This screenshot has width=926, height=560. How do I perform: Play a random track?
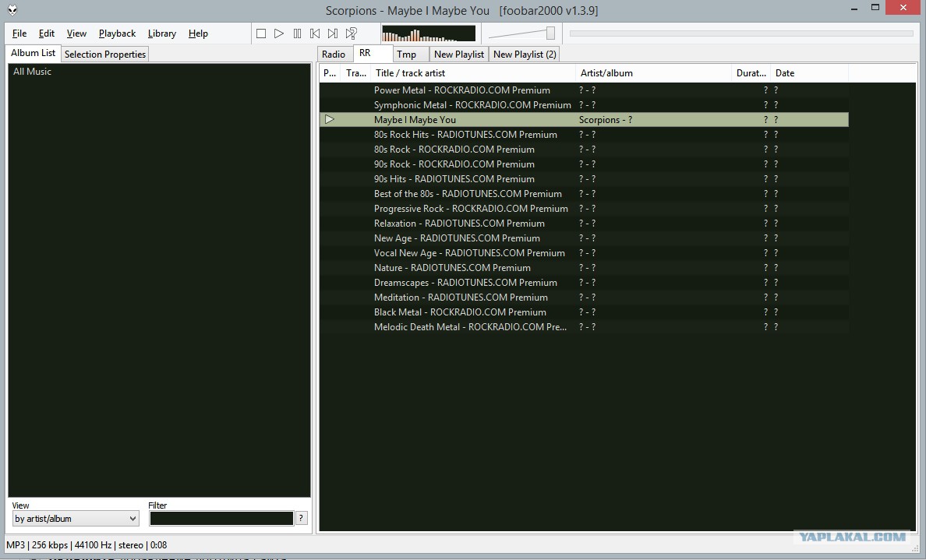point(352,33)
